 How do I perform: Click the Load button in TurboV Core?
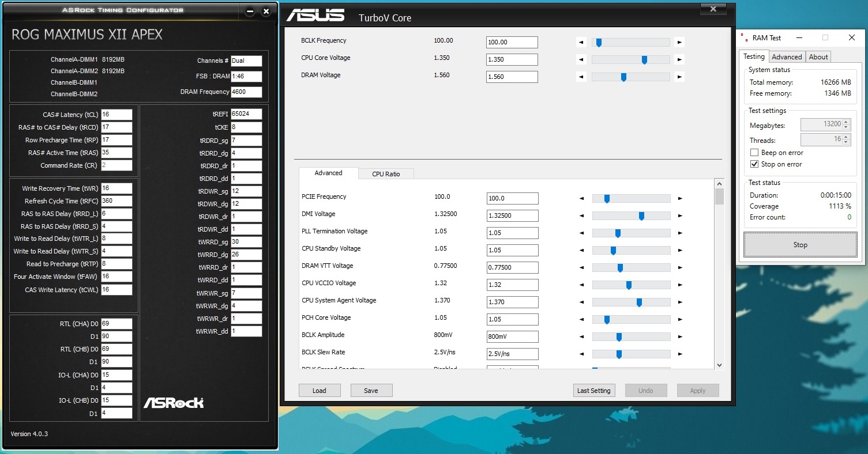(320, 391)
